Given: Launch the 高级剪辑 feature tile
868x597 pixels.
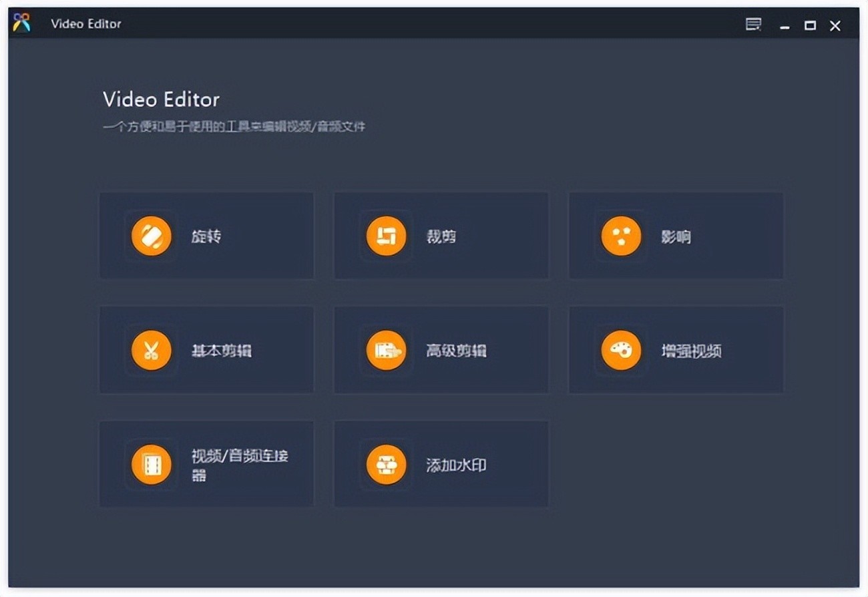Looking at the screenshot, I should (x=441, y=350).
